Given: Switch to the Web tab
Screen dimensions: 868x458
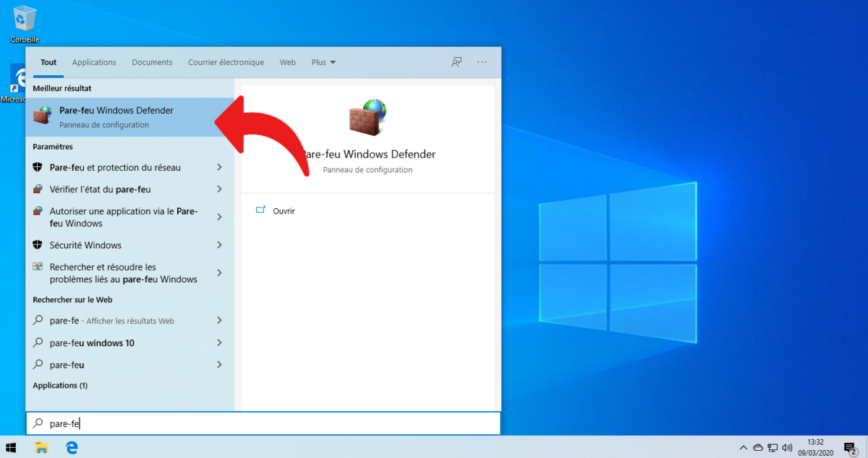Looking at the screenshot, I should click(288, 62).
